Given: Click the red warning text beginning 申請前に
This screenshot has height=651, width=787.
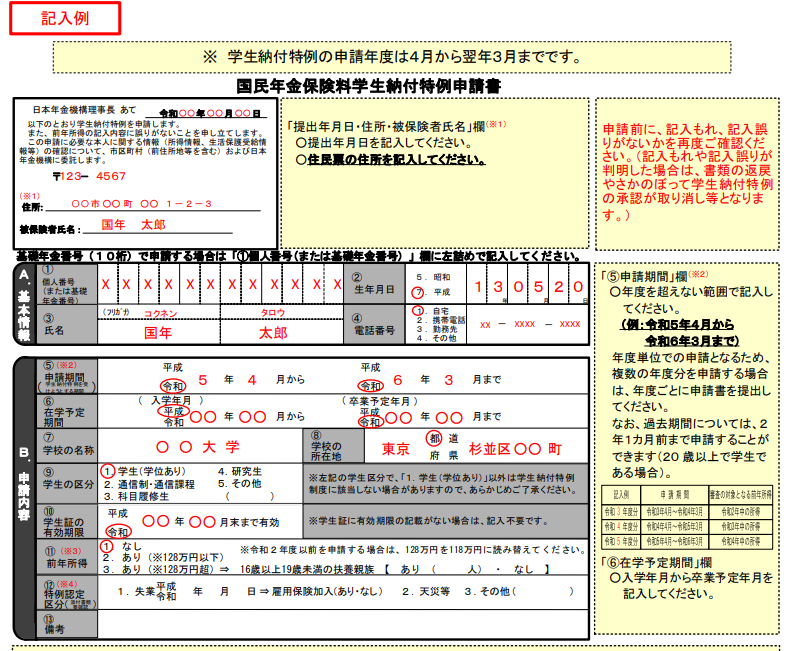Looking at the screenshot, I should (x=687, y=172).
